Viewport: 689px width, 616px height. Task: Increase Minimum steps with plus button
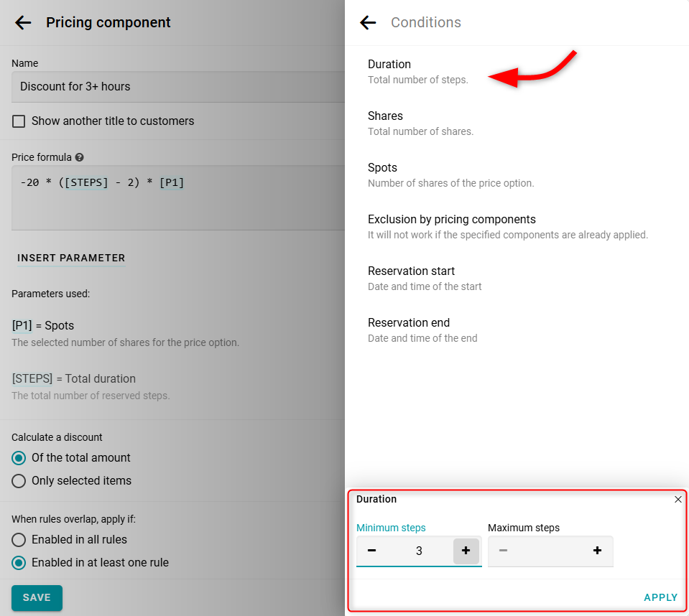tap(466, 551)
